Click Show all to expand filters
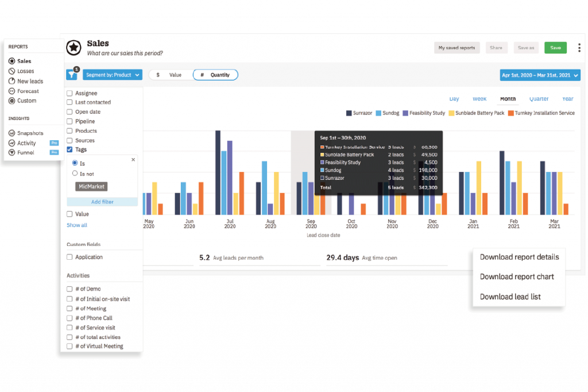Screen dimensions: 588x392 pyautogui.click(x=77, y=225)
